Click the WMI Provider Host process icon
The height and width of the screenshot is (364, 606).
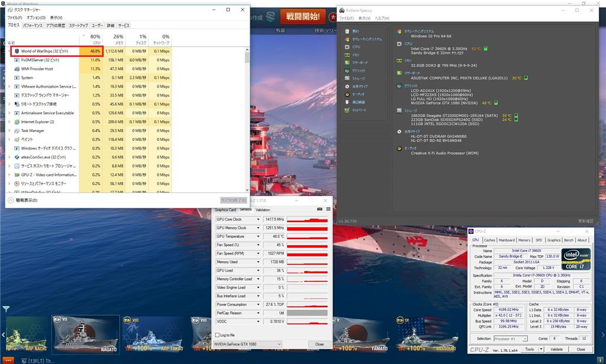(x=17, y=69)
